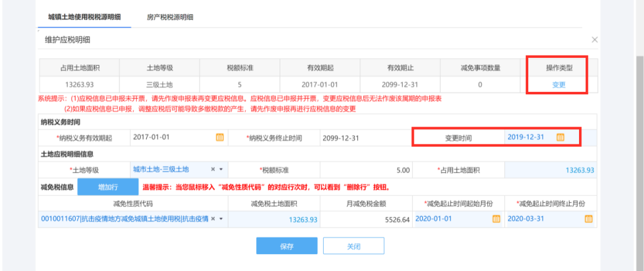Open the 城市土地-三级土地 combo box
644x271 pixels.
[x=170, y=170]
